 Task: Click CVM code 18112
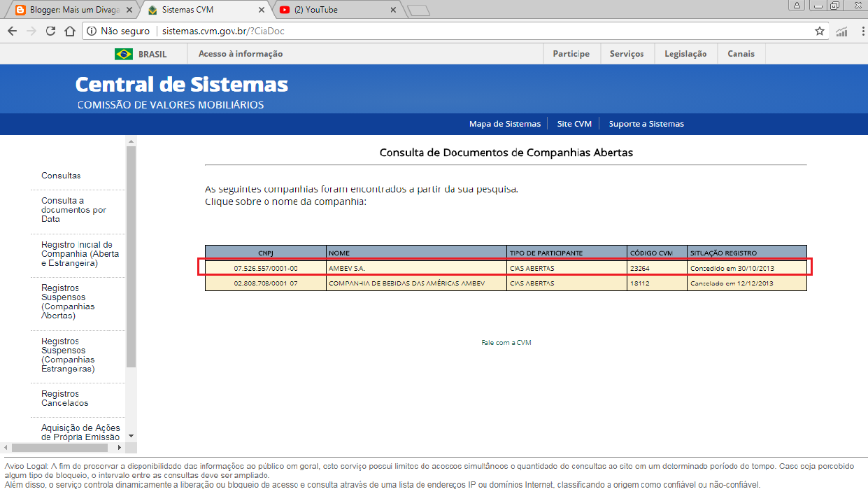(640, 283)
